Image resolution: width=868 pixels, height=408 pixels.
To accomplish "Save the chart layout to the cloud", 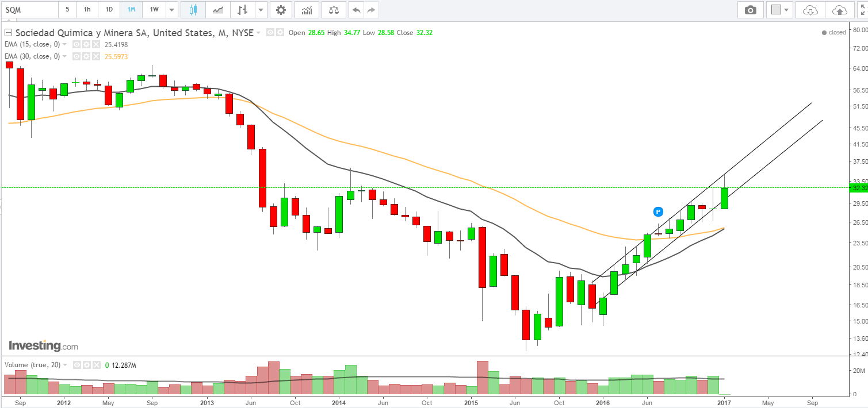I will pyautogui.click(x=840, y=10).
